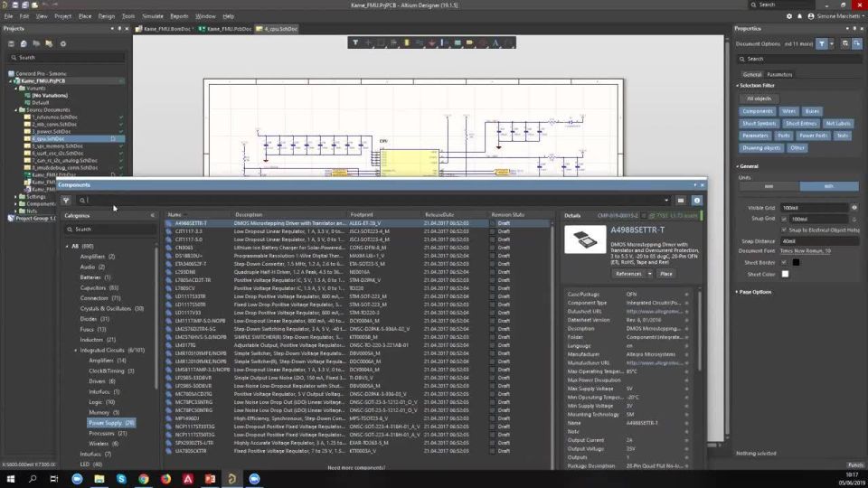The image size is (868, 488).
Task: Toggle Net Labels selection filter
Action: pyautogui.click(x=837, y=124)
